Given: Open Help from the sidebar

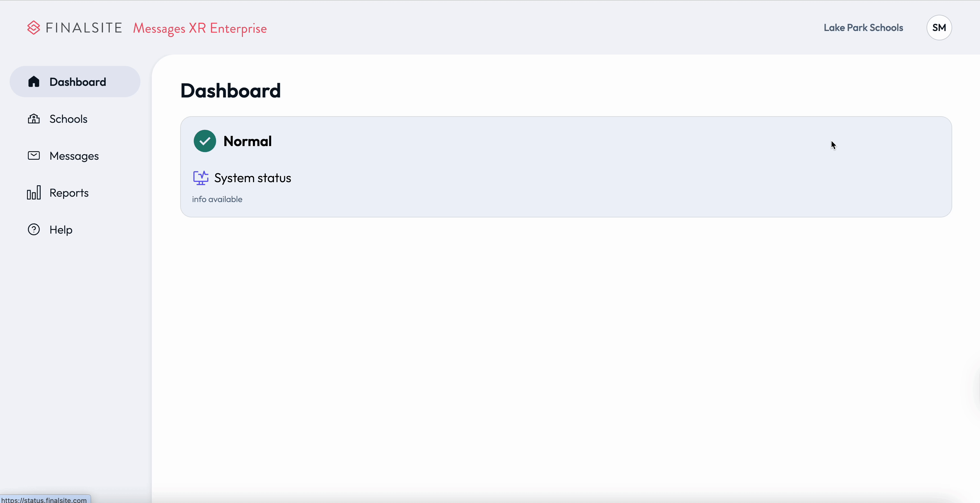Looking at the screenshot, I should point(61,229).
